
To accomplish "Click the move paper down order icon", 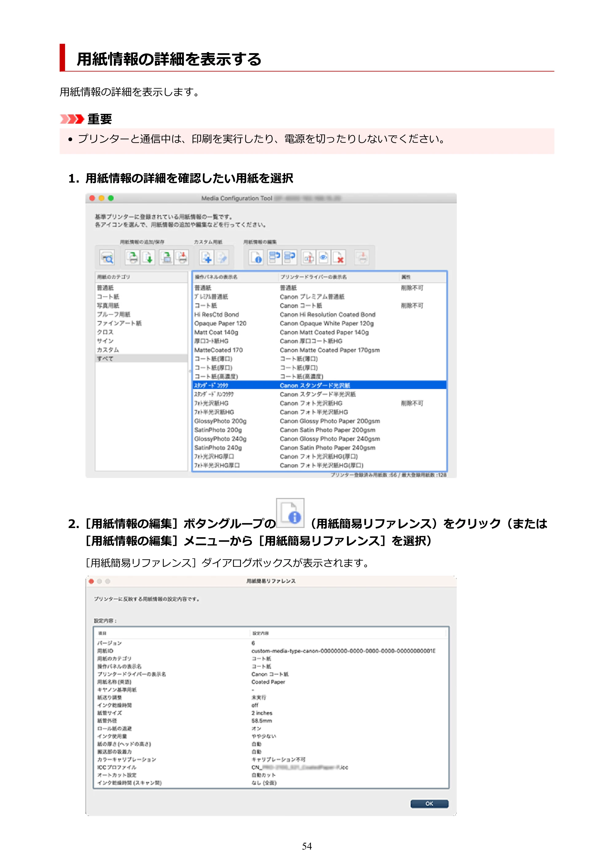I will click(x=290, y=257).
